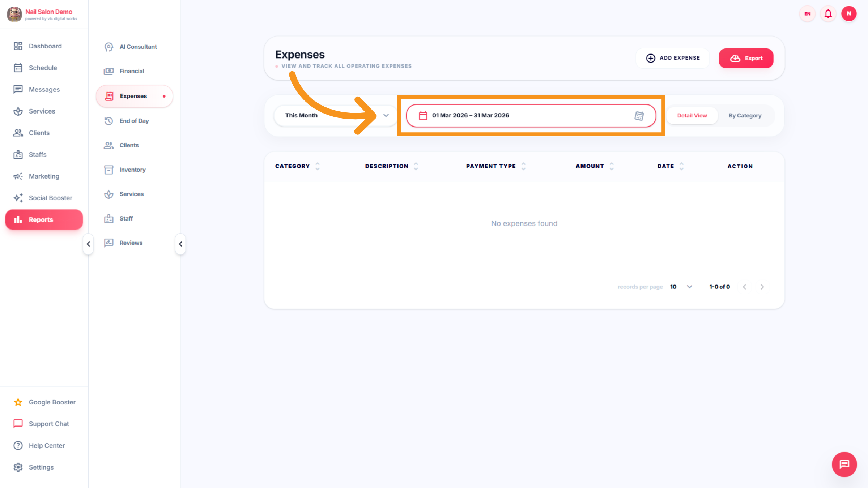Open Schedule from main sidebar
Viewport: 868px width, 488px height.
pos(43,68)
